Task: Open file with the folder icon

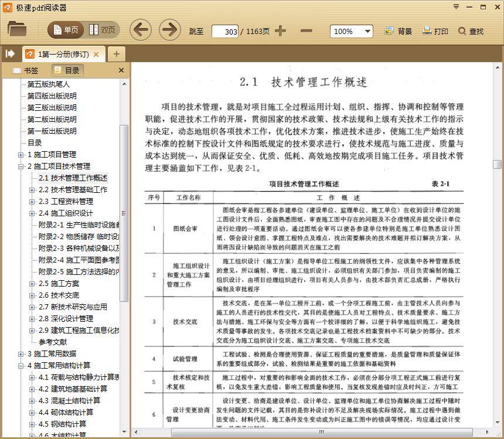Action: coord(17,29)
